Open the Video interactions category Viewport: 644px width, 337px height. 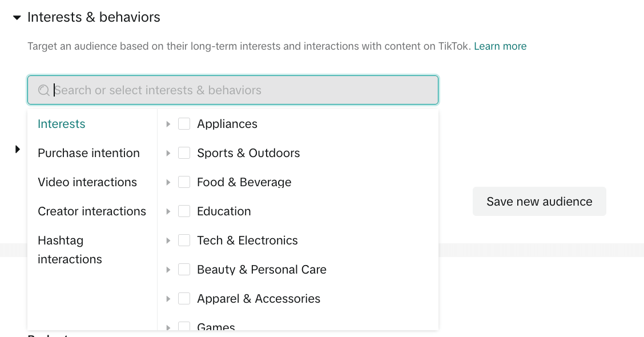tap(87, 182)
